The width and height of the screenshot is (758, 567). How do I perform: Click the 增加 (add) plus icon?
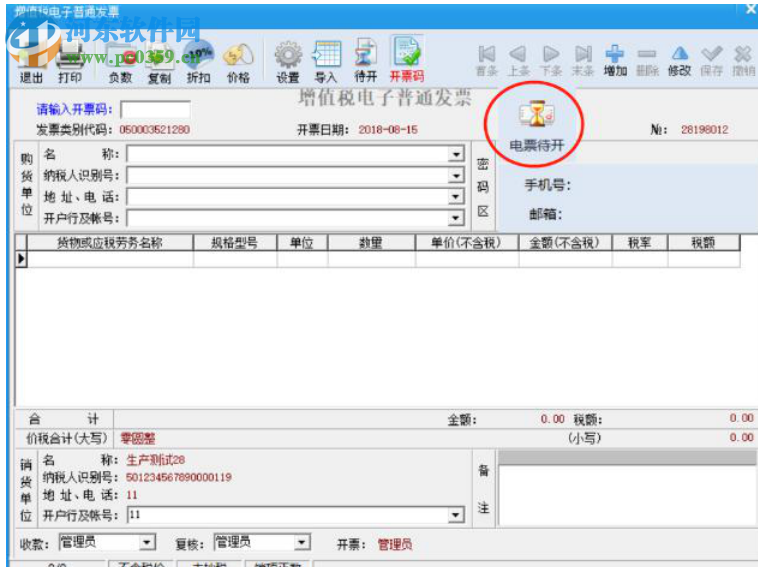point(615,60)
